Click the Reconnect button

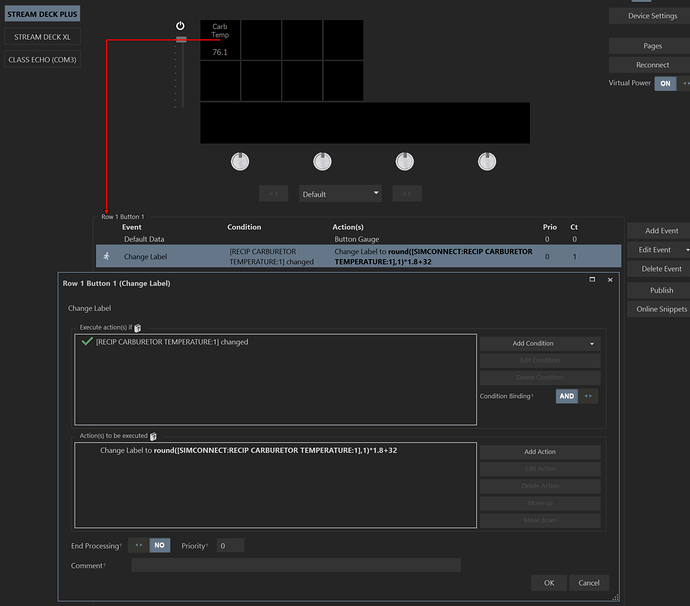(x=652, y=65)
